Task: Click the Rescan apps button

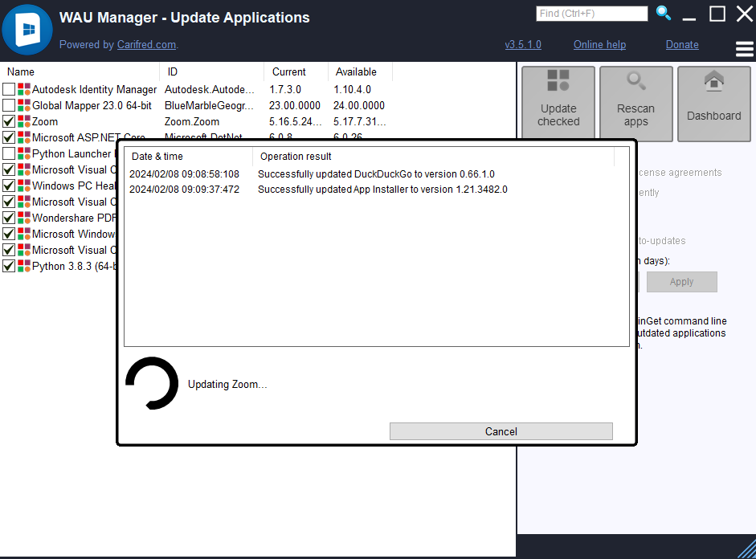Action: [x=636, y=104]
